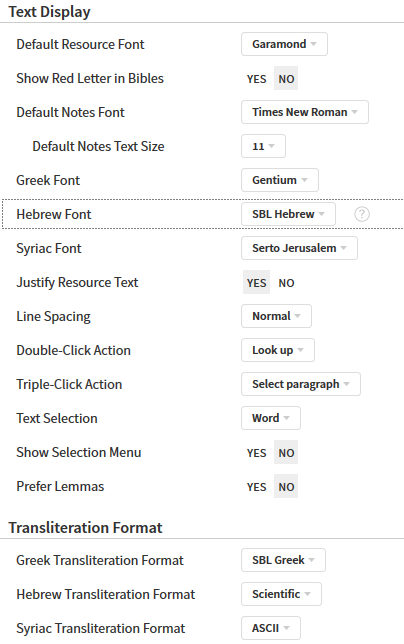Set Justify Resource Text to NO
Viewport: 404px width, 644px height.
coord(286,283)
